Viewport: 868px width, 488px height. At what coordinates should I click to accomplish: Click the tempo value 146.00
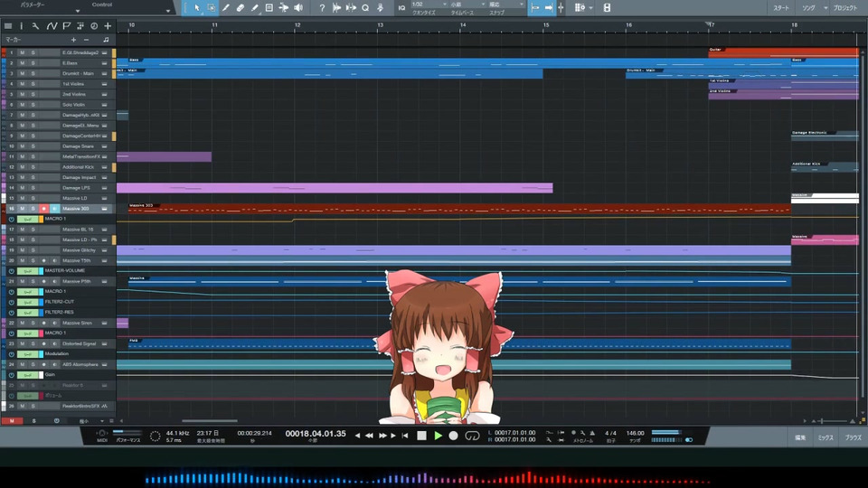635,433
